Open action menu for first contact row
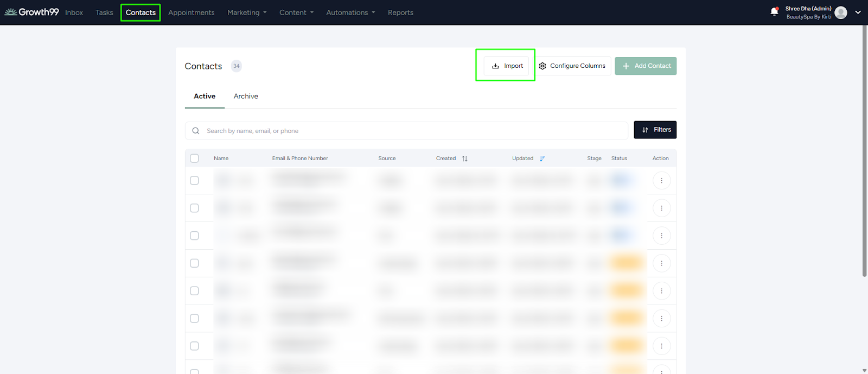This screenshot has width=868, height=374. (661, 181)
